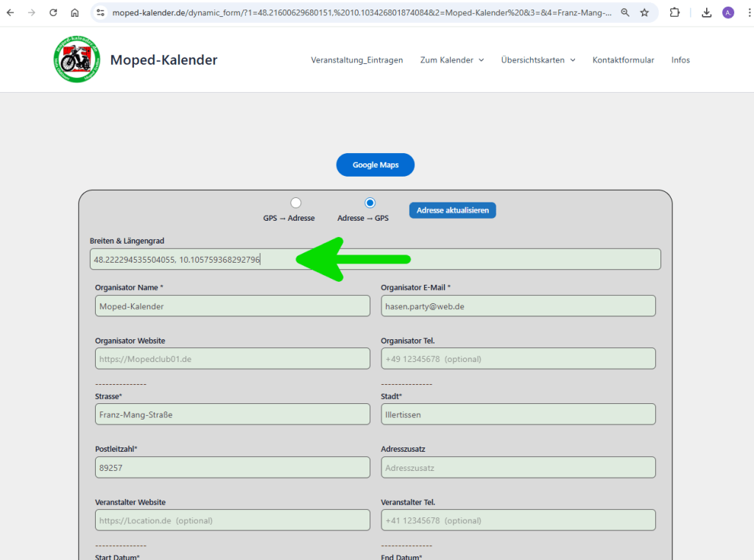Screen dimensions: 754x560
Task: Open the browser extensions puzzle icon
Action: click(x=674, y=13)
